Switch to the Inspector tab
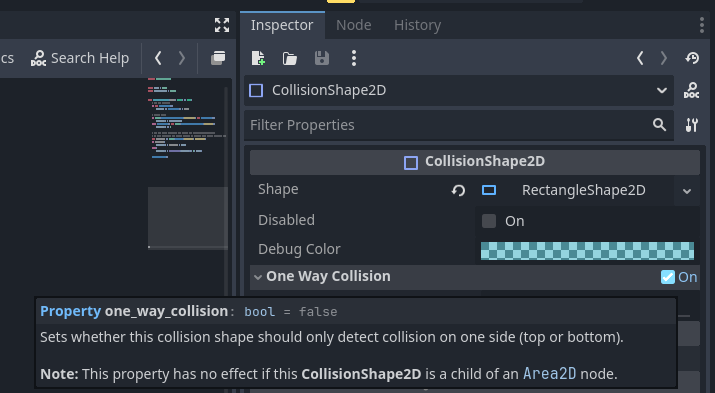 282,25
